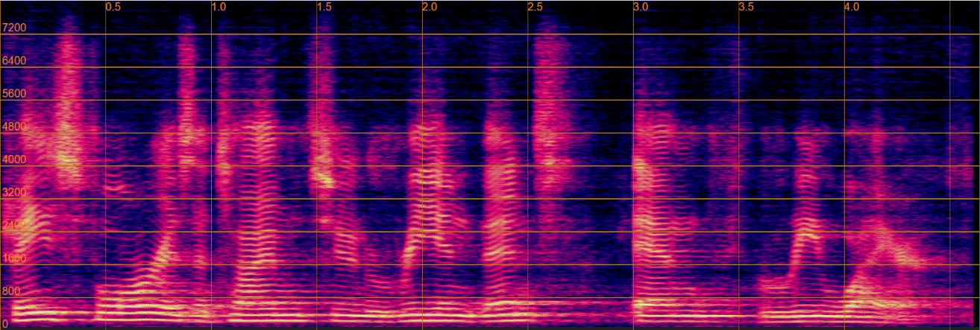Select the 1600 Hz axis label

(x=14, y=258)
